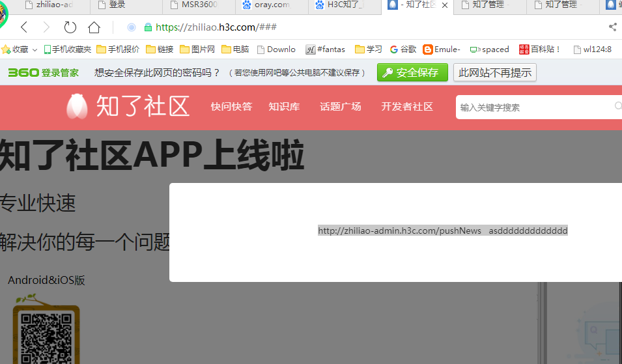Image resolution: width=622 pixels, height=364 pixels.
Task: Click the Android&iOS版 label
Action: 46,280
